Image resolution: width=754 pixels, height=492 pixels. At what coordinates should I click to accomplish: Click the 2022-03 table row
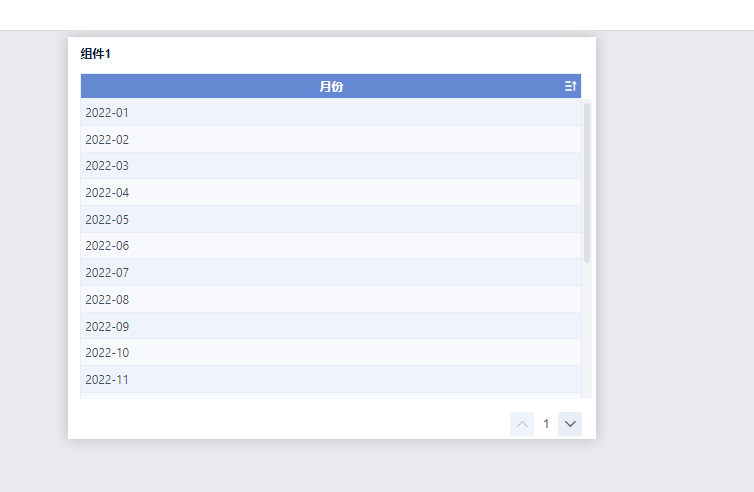(331, 166)
